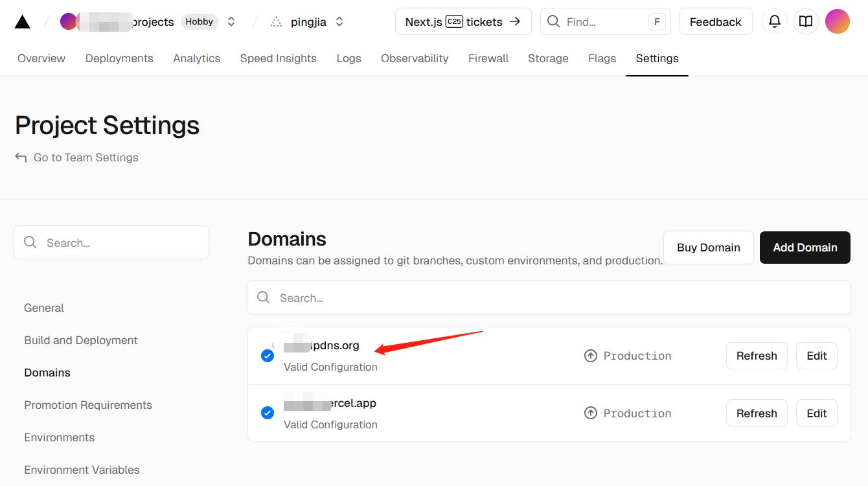This screenshot has height=486, width=868.
Task: Open the Observability tab
Action: coord(415,58)
